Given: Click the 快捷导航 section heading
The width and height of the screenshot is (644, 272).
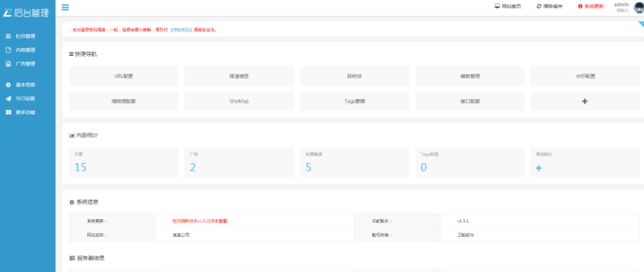Looking at the screenshot, I should [x=84, y=54].
